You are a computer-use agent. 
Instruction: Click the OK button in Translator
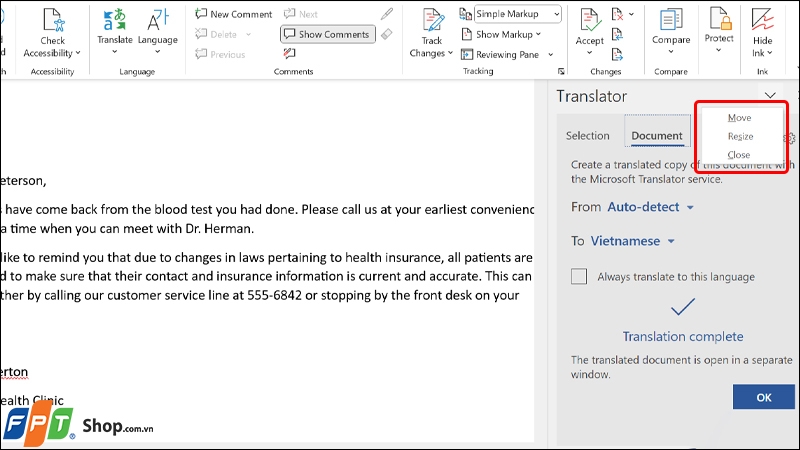pos(764,397)
